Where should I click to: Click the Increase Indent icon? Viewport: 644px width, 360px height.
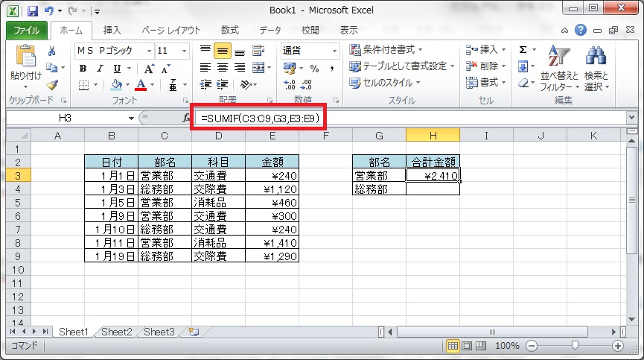[x=222, y=85]
